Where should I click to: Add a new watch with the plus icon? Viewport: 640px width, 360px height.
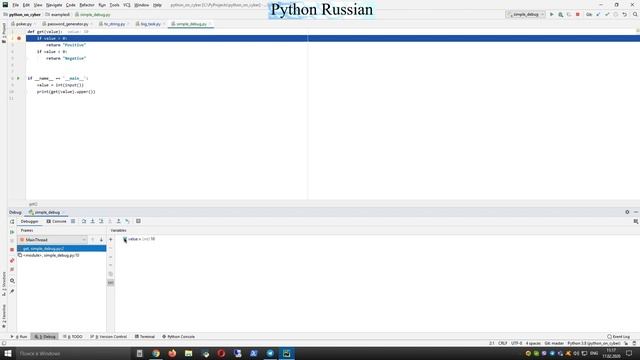(x=111, y=240)
